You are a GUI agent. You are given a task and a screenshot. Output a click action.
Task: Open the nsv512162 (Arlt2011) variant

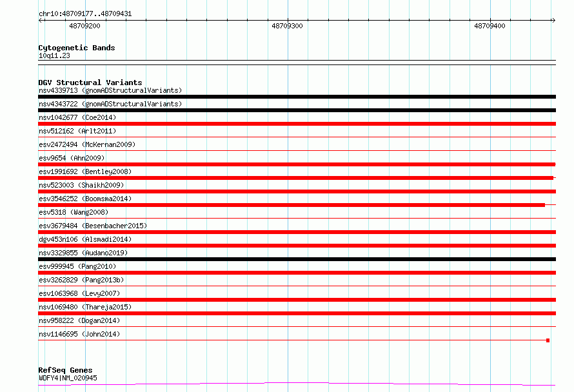(x=77, y=131)
